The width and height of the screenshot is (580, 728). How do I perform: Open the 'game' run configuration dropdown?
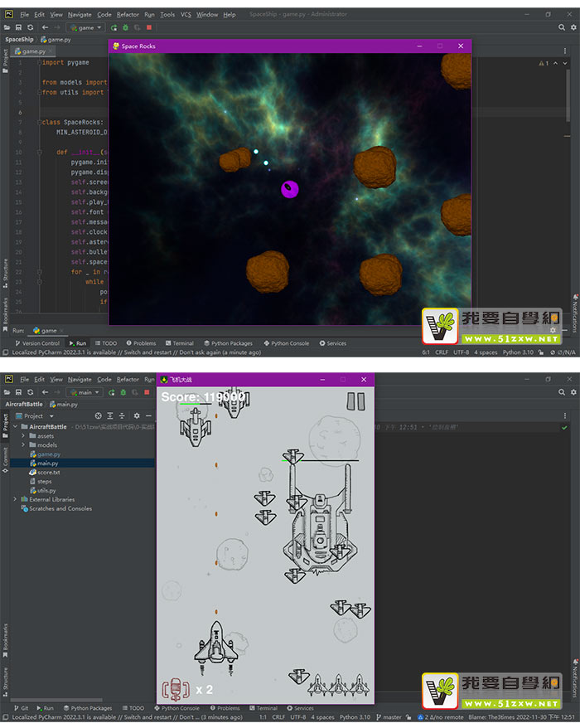coord(85,28)
